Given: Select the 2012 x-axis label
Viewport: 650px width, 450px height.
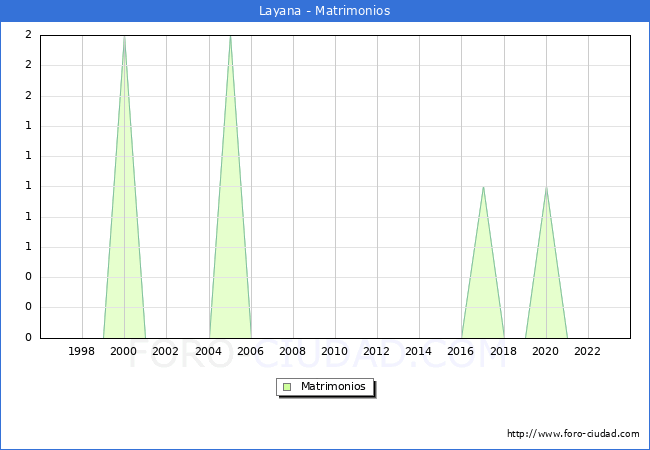Looking at the screenshot, I should [x=376, y=351].
